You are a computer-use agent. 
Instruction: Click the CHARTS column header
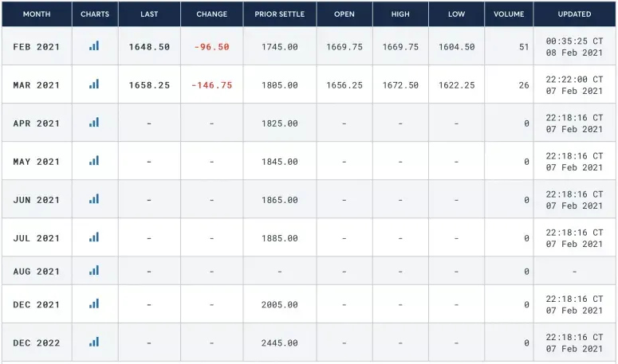coord(95,14)
